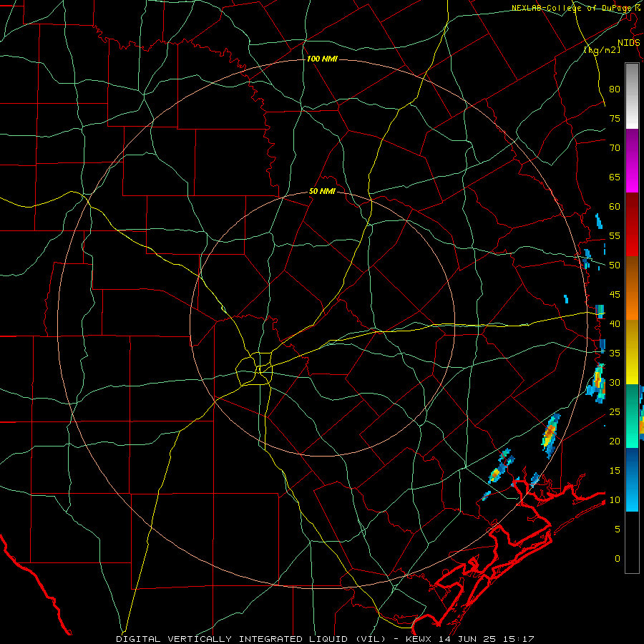
Task: Click the 0 value on the color scale
Action: (x=618, y=559)
